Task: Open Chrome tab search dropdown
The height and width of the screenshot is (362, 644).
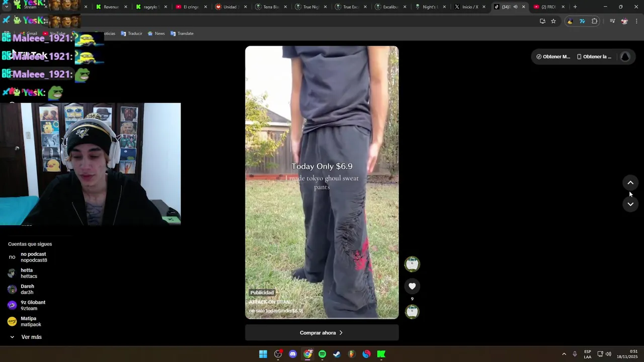Action: pos(6,7)
